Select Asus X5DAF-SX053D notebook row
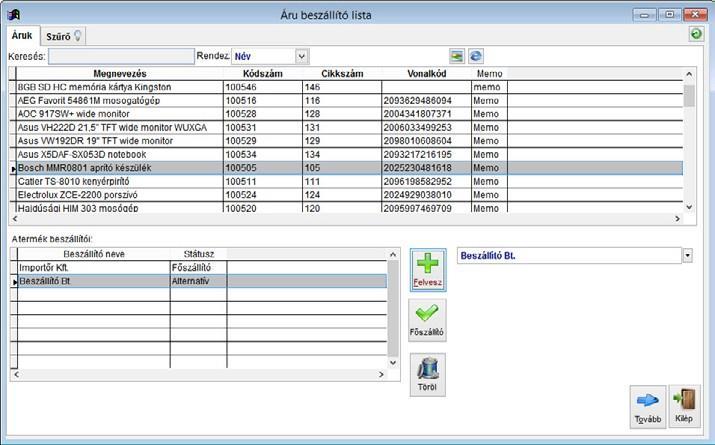This screenshot has height=445, width=715. click(x=349, y=154)
